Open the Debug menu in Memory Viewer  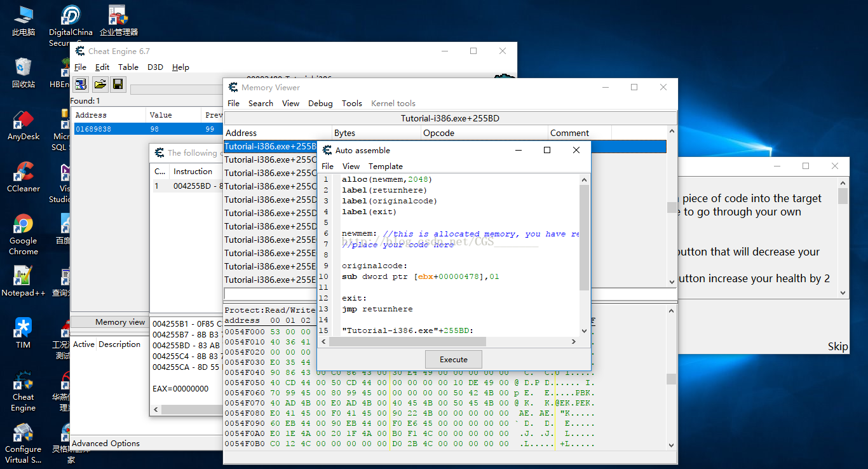pos(320,103)
